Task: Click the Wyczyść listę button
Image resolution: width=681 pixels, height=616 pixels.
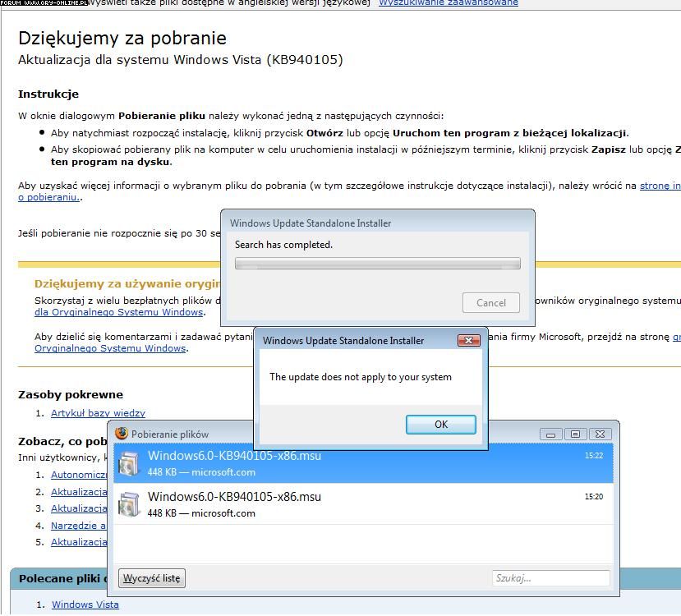Action: pyautogui.click(x=151, y=578)
